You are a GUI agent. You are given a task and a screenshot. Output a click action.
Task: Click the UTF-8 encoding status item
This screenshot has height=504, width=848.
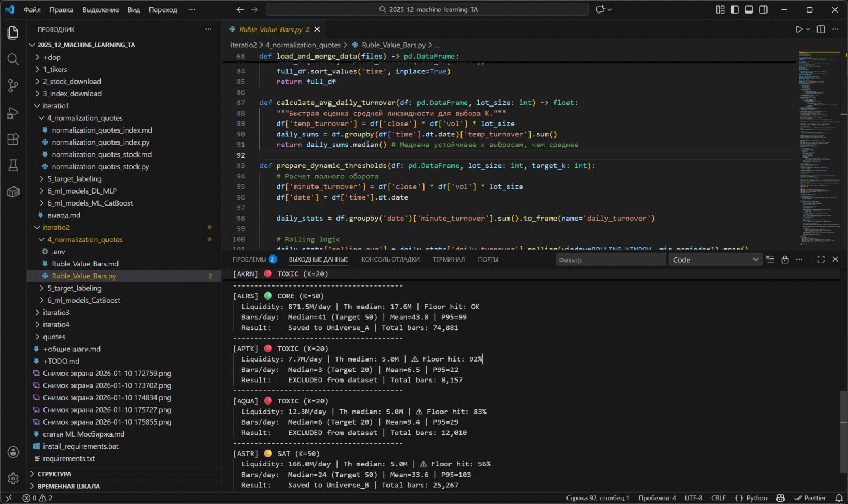[x=693, y=498]
